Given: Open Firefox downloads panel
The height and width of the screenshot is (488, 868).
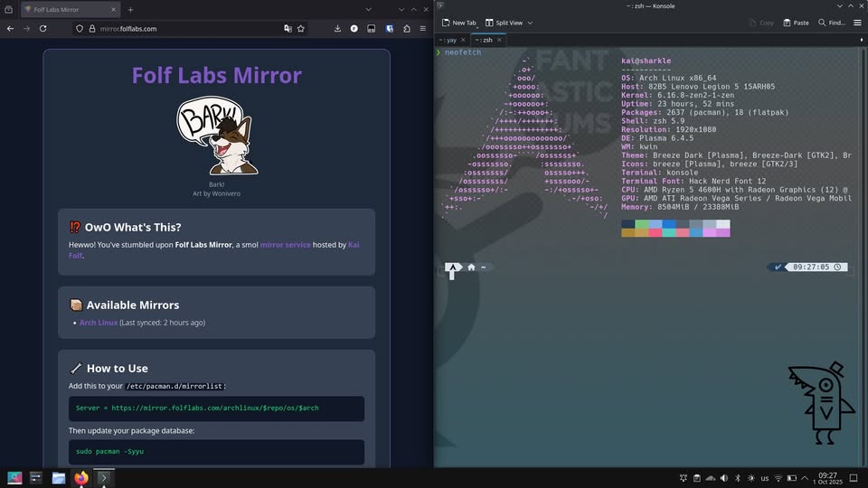Looking at the screenshot, I should click(337, 28).
